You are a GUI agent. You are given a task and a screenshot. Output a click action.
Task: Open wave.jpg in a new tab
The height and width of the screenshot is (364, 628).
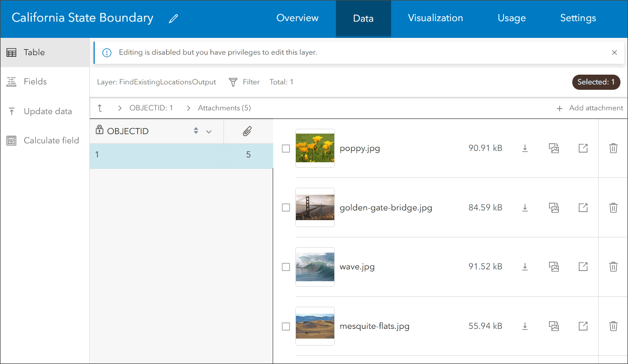[583, 267]
